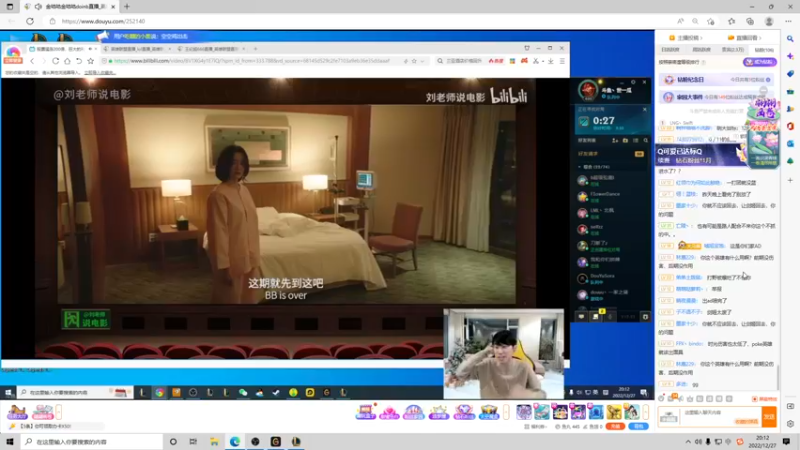Open the system volume icon

pos(698,442)
